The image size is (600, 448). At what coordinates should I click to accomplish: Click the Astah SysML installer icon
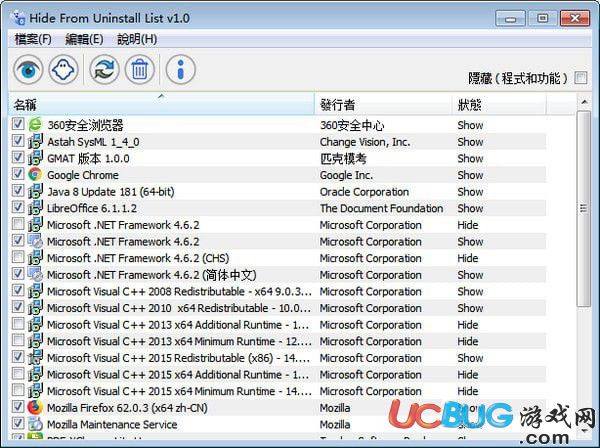(35, 141)
